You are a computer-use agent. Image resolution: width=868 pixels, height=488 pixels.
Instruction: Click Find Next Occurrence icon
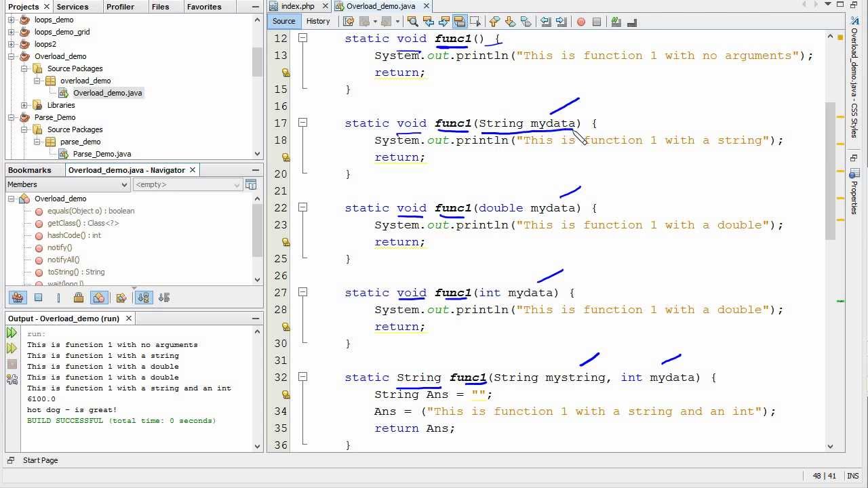click(443, 22)
